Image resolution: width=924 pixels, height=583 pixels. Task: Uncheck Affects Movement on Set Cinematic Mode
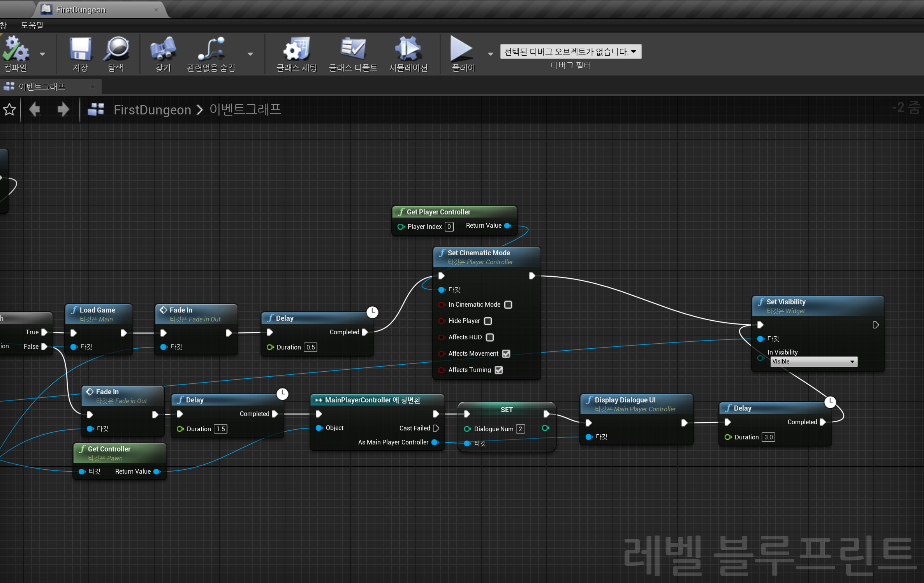coord(506,353)
